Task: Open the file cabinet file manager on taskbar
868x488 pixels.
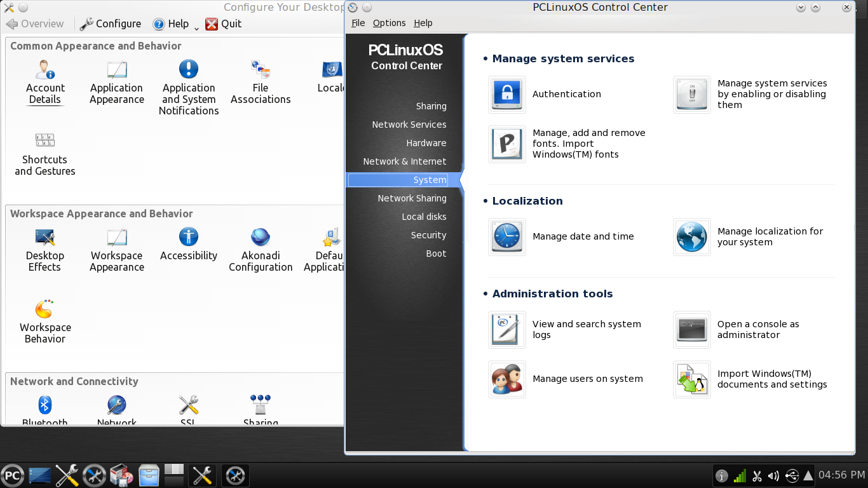Action: click(149, 475)
